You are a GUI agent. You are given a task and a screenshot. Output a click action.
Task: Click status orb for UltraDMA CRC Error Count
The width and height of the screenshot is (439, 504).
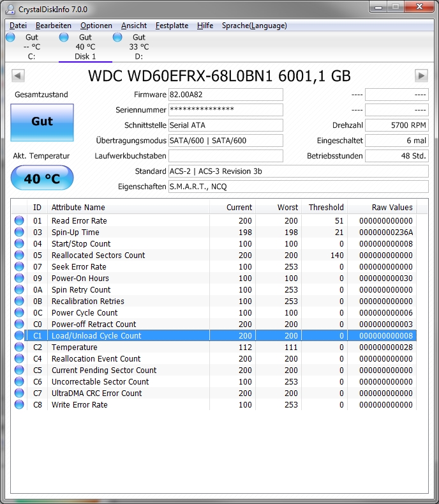pos(19,393)
